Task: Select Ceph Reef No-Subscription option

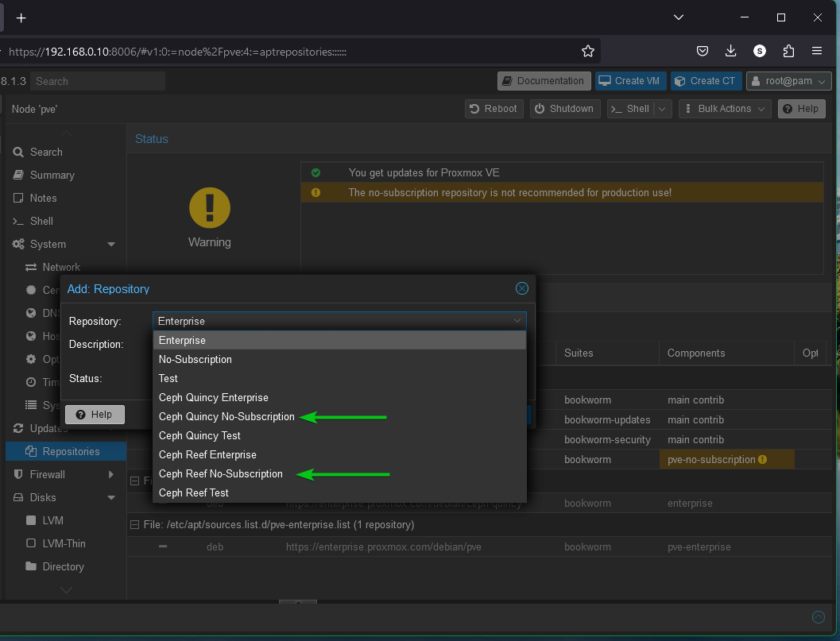Action: click(x=339, y=474)
